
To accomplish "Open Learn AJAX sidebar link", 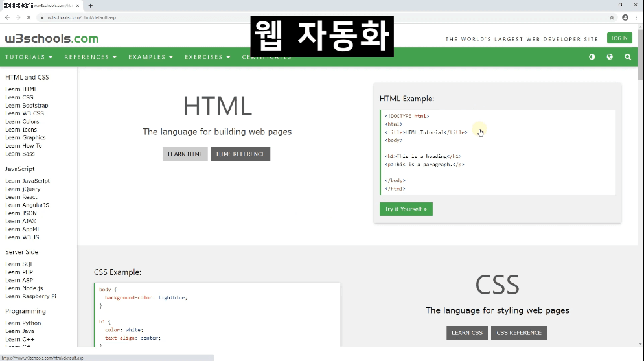I will point(21,221).
